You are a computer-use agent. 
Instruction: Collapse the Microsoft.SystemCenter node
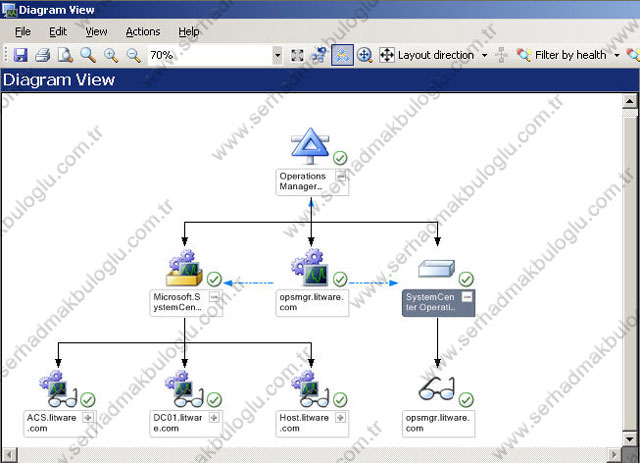(214, 297)
